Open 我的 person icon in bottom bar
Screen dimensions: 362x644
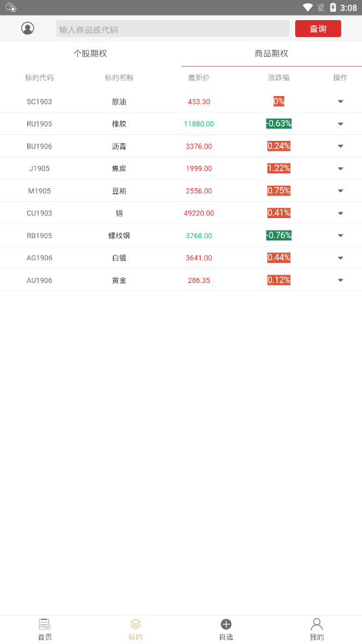317,625
